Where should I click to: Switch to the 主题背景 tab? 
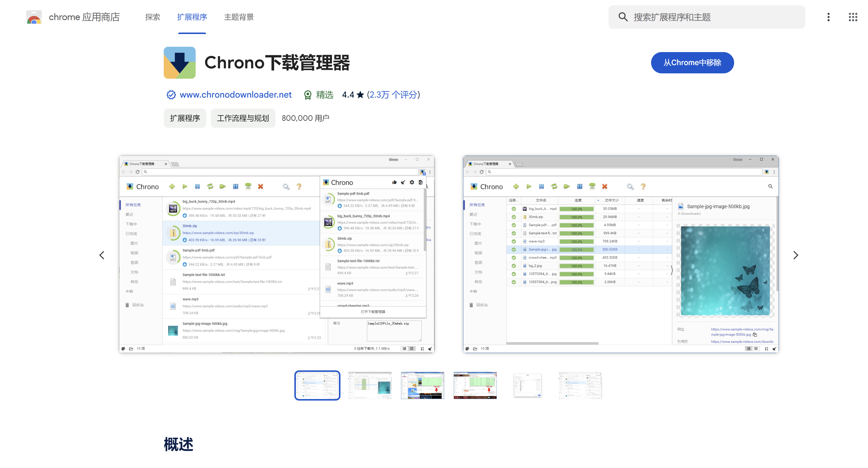click(x=239, y=17)
